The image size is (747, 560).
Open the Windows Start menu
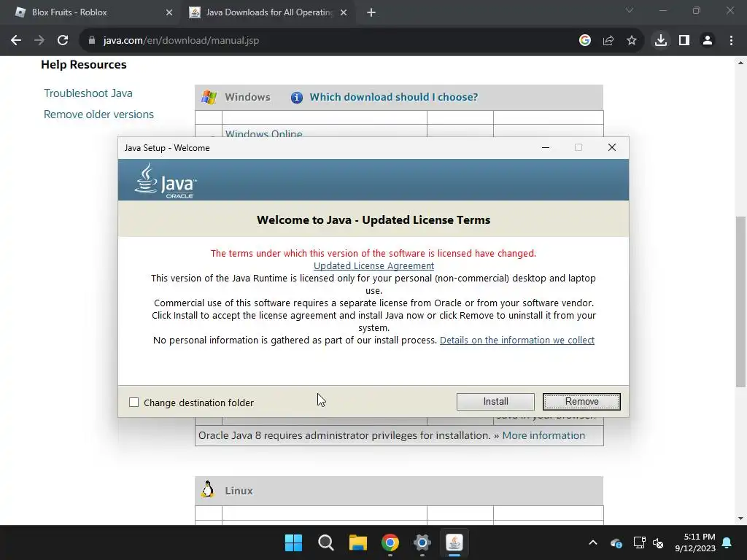[293, 542]
